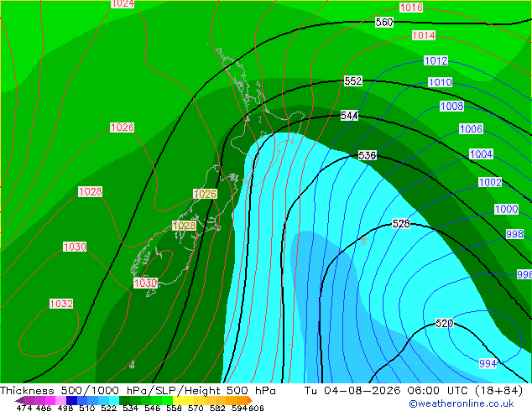Screen dimensions: 532x411
Task: Click the cyan swatch in the thickness legend
Action: 114,400
